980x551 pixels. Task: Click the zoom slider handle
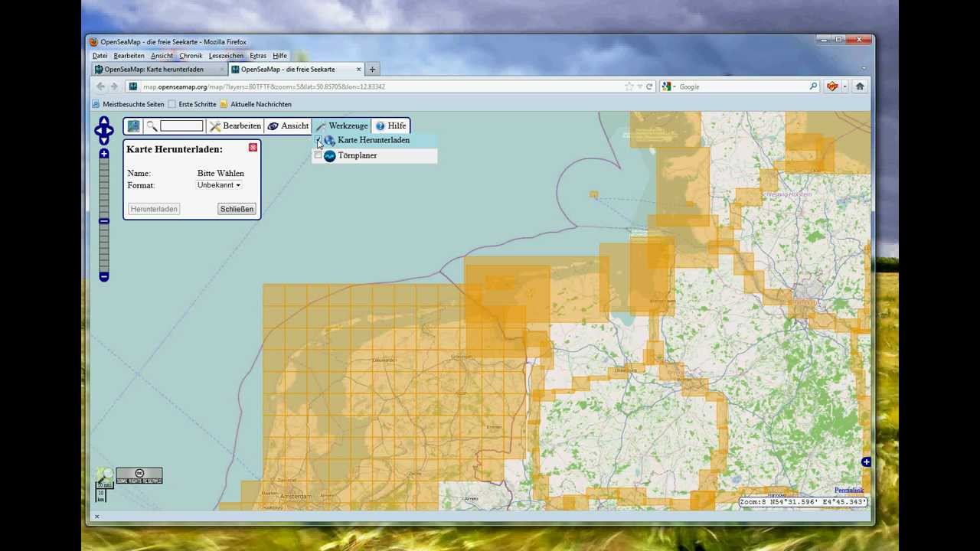coord(104,221)
